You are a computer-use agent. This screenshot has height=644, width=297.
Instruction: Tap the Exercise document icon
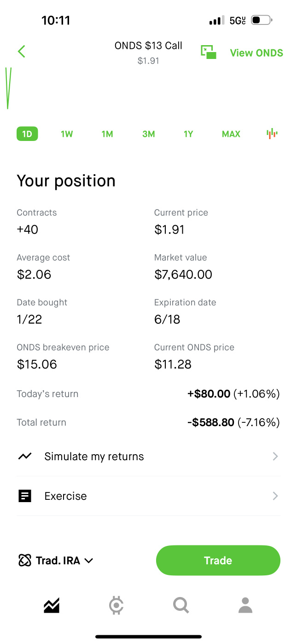coord(25,496)
